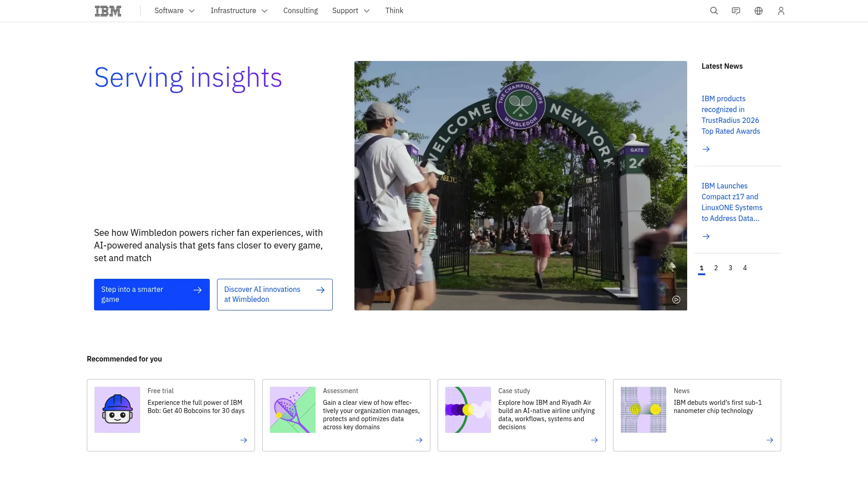868x488 pixels.
Task: Expand the Support menu
Action: point(351,11)
